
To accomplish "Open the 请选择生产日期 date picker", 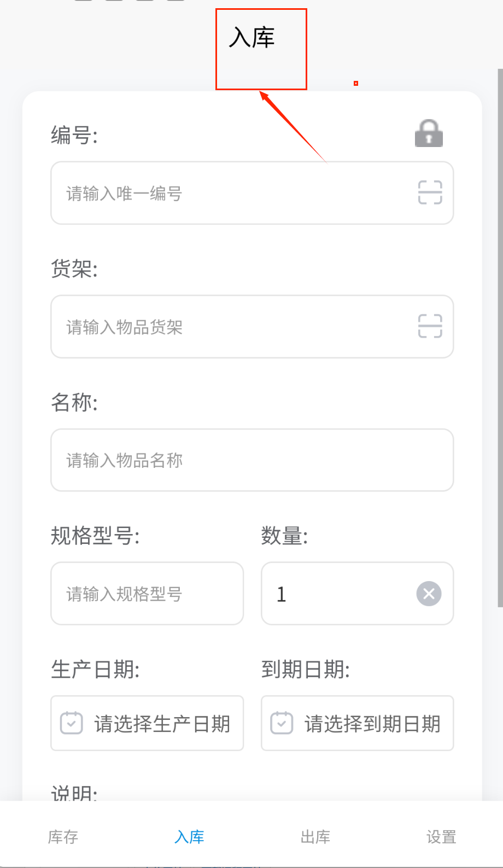I will click(x=162, y=724).
